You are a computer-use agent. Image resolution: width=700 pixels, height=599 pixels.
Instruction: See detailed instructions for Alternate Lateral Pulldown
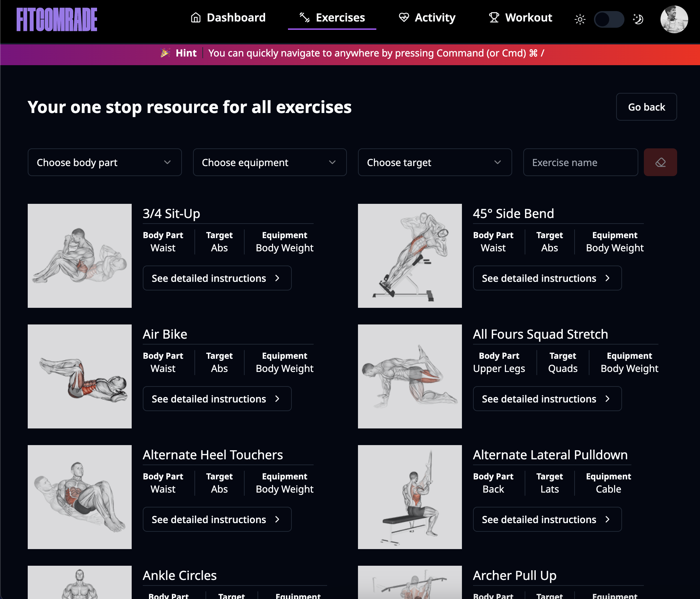click(x=547, y=519)
